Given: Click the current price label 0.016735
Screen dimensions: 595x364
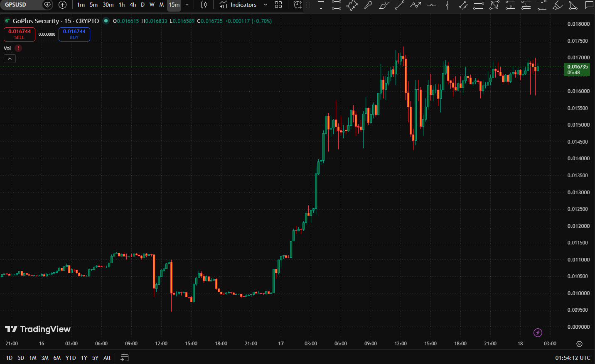Looking at the screenshot, I should (x=577, y=69).
